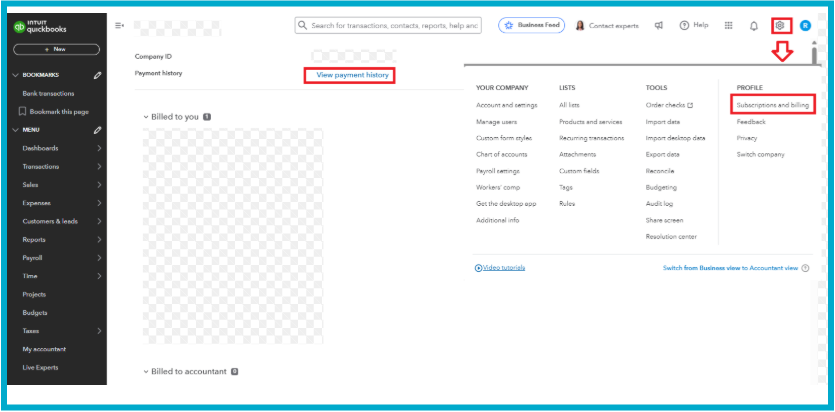Collapse the Billed to you section
The height and width of the screenshot is (412, 835).
146,117
